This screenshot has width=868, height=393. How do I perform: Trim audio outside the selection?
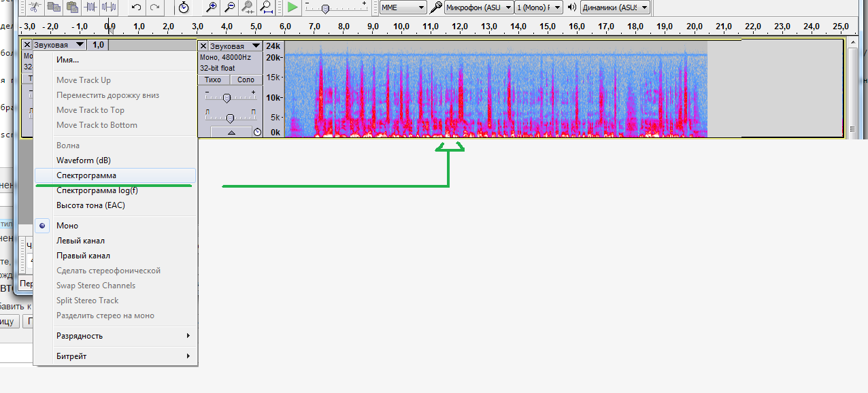click(90, 7)
